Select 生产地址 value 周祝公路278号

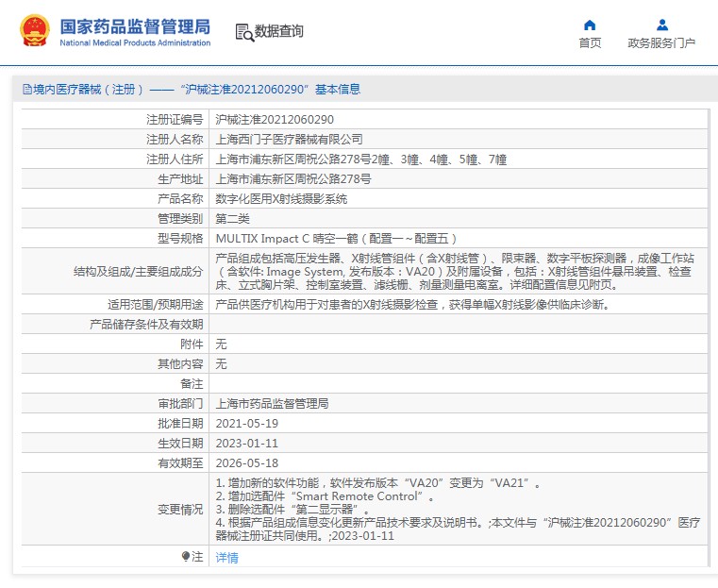click(x=293, y=179)
